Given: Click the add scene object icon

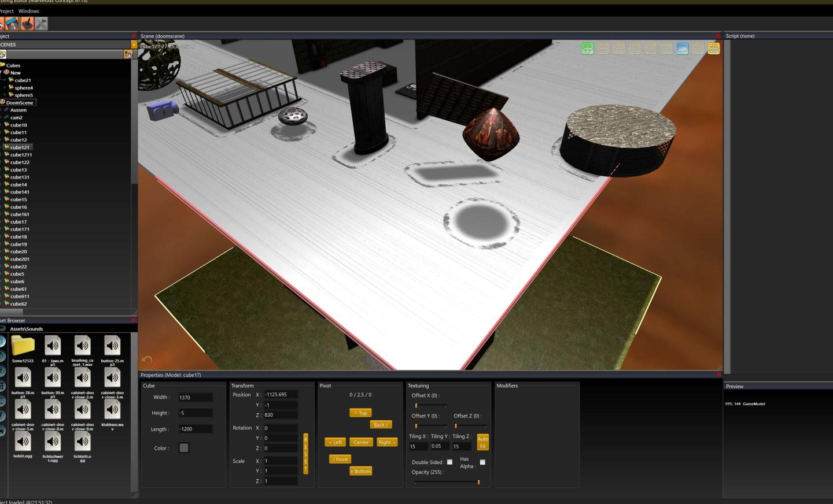Looking at the screenshot, I should click(x=128, y=54).
